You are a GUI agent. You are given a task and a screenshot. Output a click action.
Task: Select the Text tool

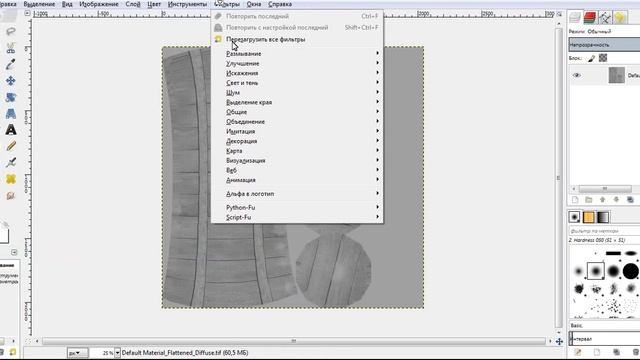[11, 130]
